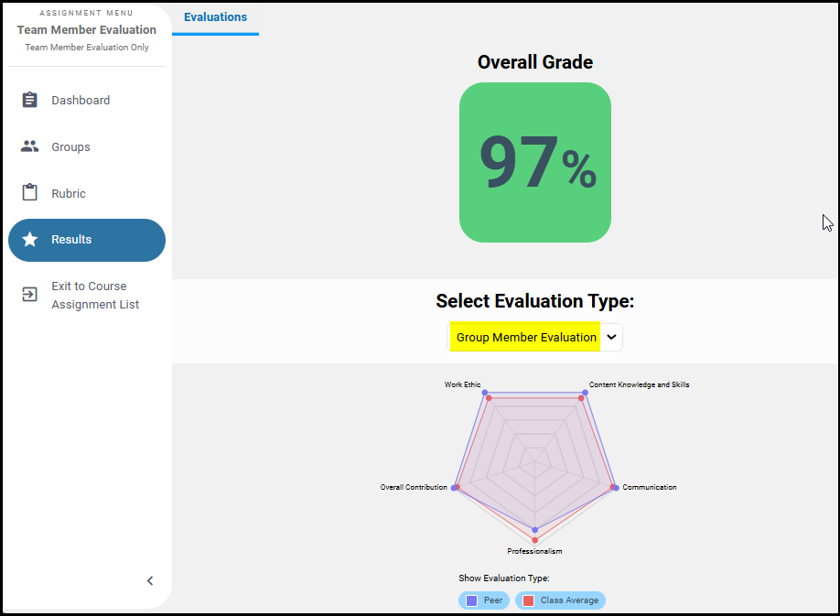Collapse the sidebar with the left chevron
This screenshot has width=840, height=616.
[x=150, y=580]
